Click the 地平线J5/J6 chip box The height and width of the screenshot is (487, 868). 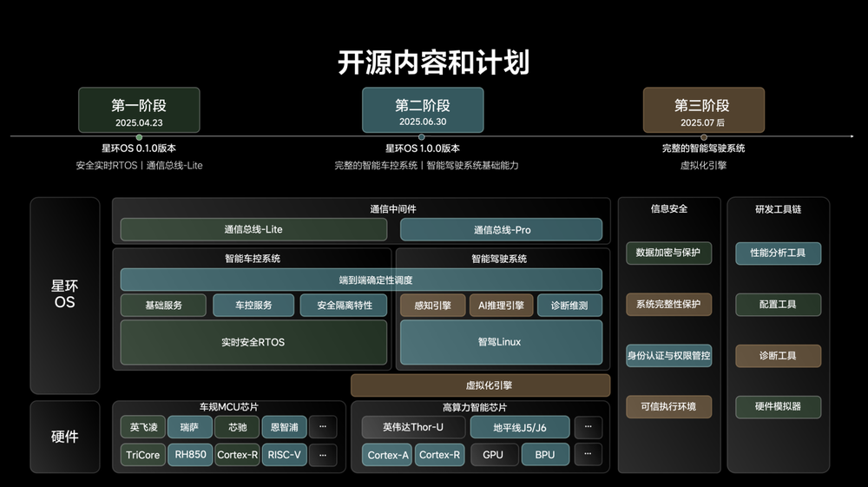coord(519,427)
